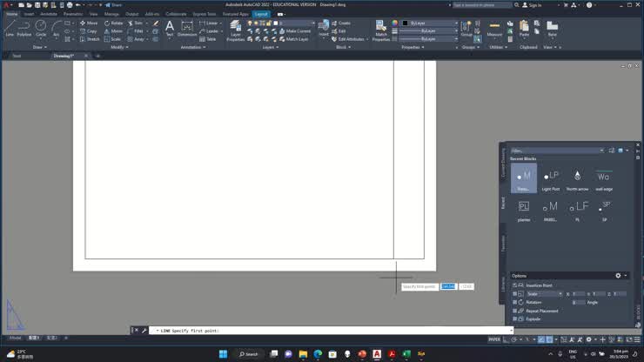Click Make Current layer button

coord(294,31)
